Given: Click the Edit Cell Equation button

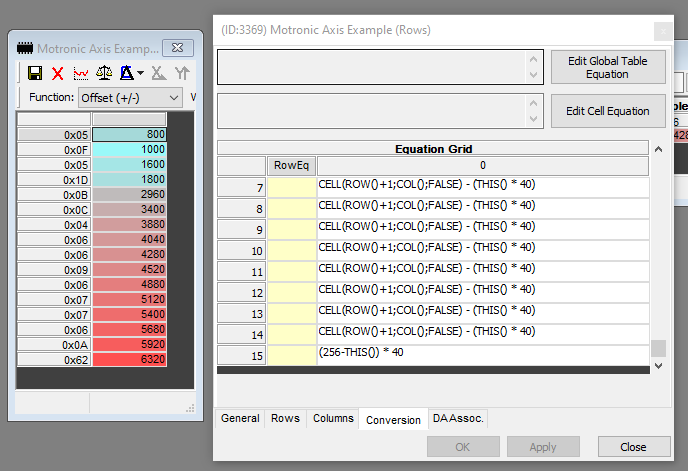Looking at the screenshot, I should point(607,111).
